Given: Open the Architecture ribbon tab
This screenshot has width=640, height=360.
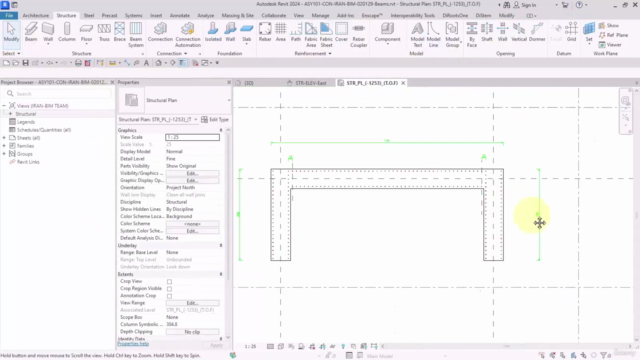Looking at the screenshot, I should [x=36, y=16].
